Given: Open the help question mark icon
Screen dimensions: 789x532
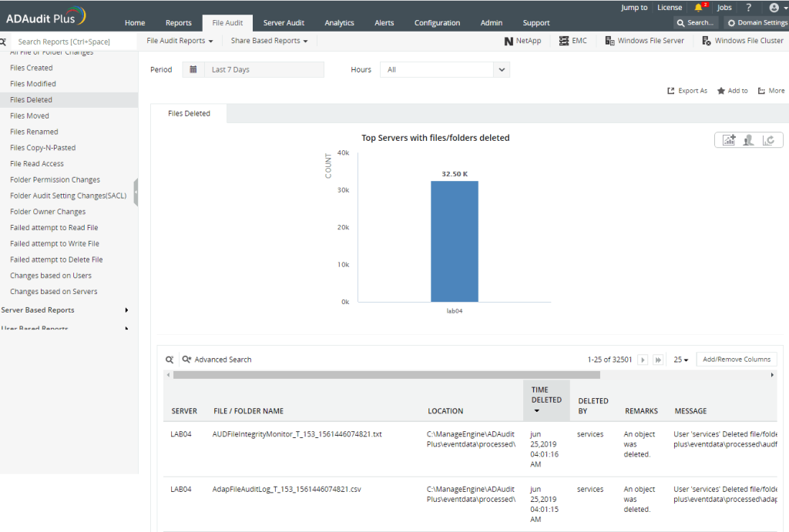Looking at the screenshot, I should click(748, 8).
